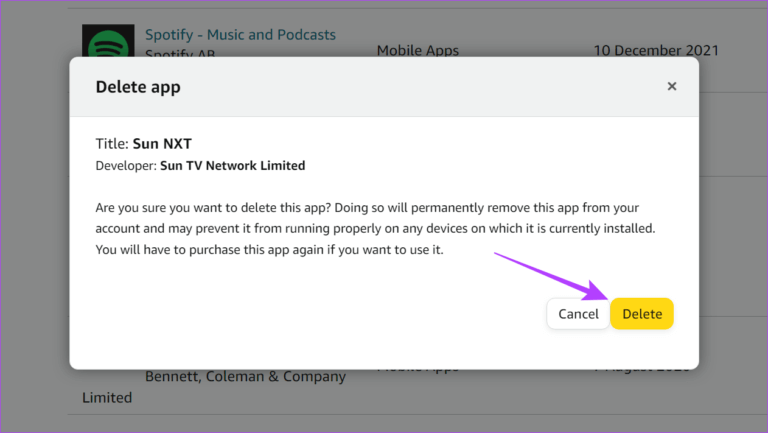Click the Sun TV Network Limited developer name
Screen dimensions: 768x433
click(232, 165)
